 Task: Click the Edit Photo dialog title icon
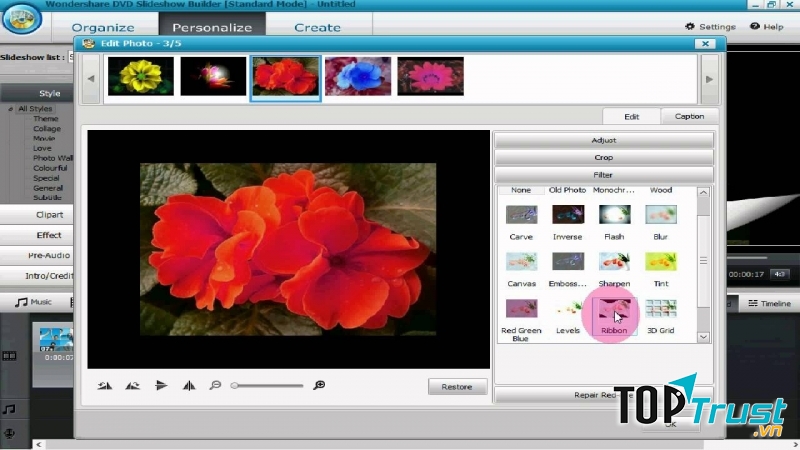click(89, 44)
